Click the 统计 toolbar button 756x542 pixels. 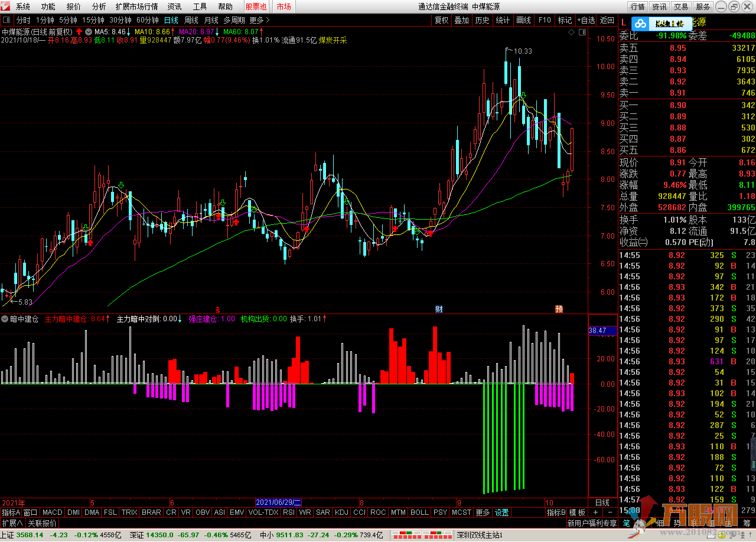pos(503,20)
